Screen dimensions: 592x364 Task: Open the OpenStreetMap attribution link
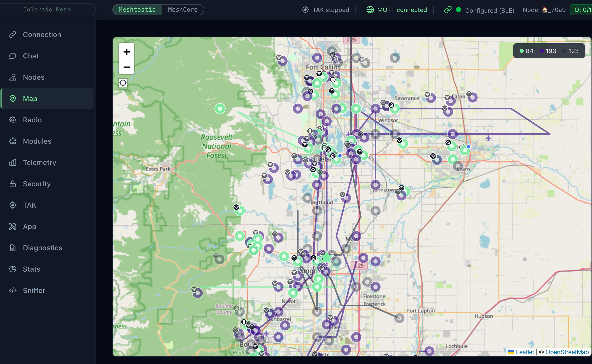tap(567, 352)
